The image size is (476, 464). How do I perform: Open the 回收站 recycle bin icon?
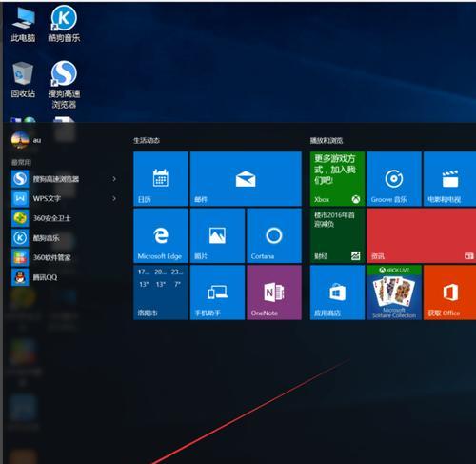click(x=23, y=80)
